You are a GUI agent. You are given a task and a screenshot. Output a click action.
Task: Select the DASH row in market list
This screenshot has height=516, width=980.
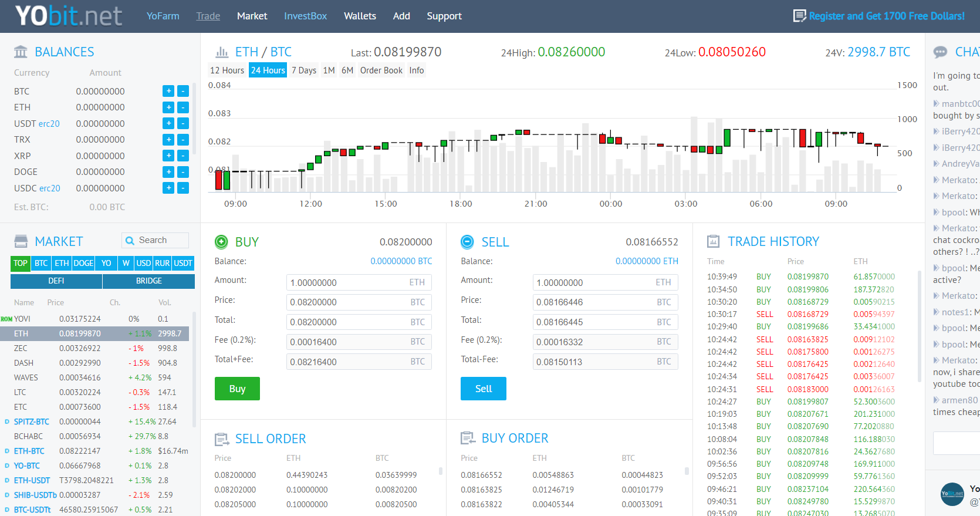pyautogui.click(x=94, y=363)
